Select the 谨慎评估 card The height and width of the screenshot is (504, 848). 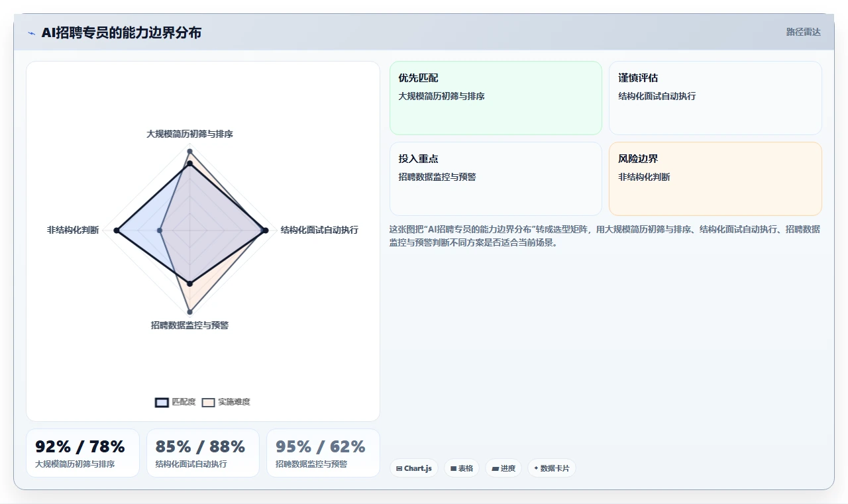pyautogui.click(x=715, y=98)
